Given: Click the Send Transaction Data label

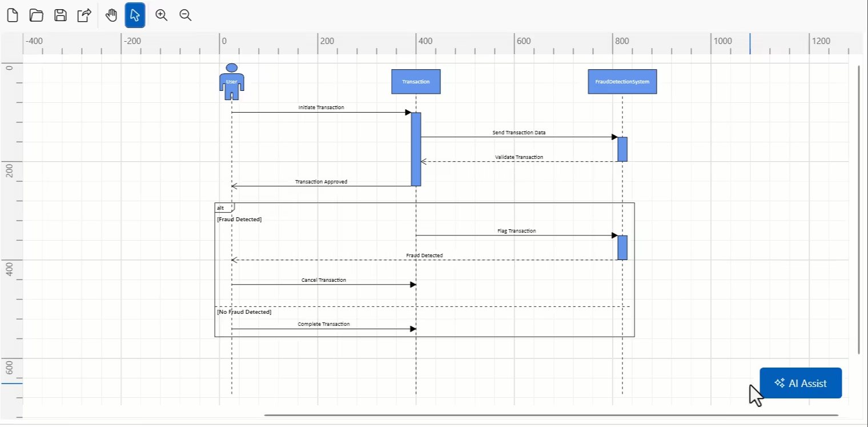Looking at the screenshot, I should [519, 133].
